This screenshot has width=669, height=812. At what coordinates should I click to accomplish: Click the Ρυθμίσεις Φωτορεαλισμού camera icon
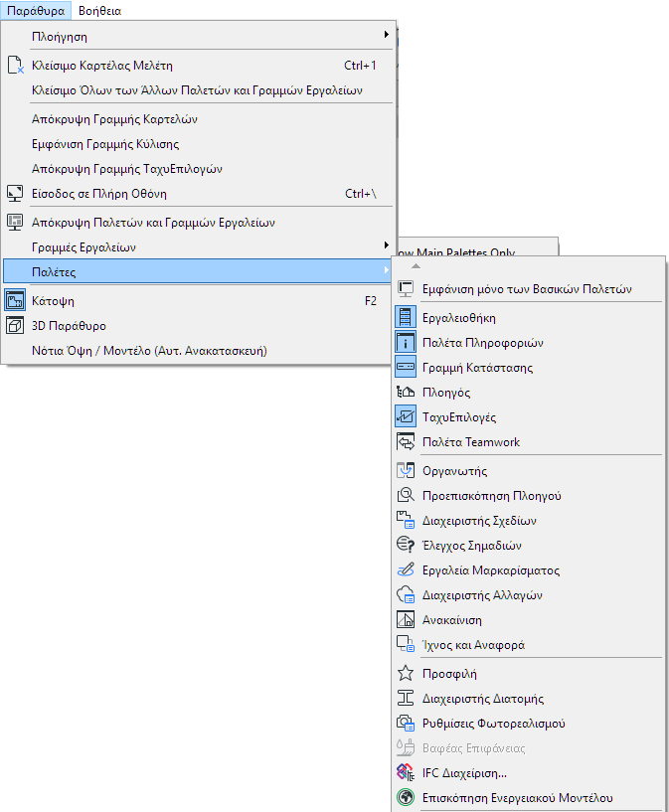406,724
